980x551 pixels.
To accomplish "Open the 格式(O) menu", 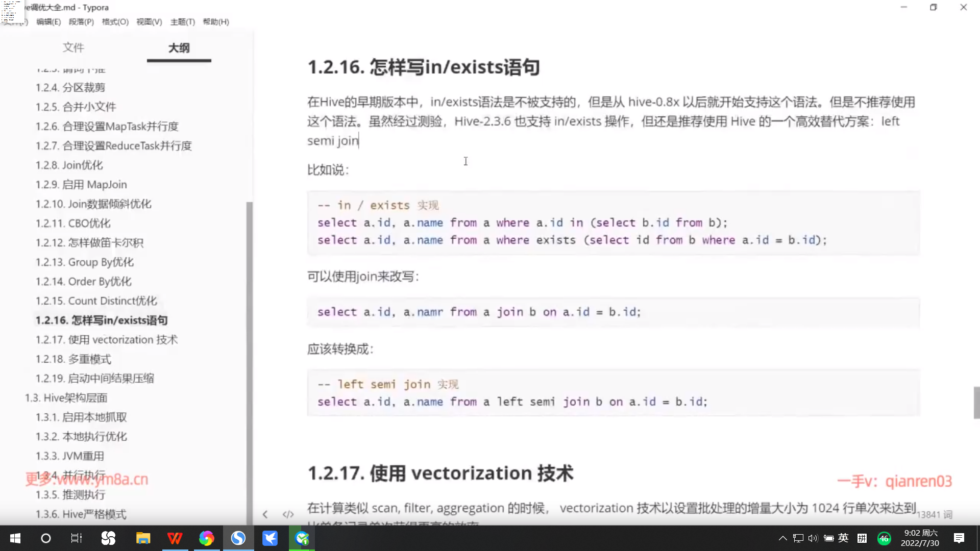I will tap(115, 22).
